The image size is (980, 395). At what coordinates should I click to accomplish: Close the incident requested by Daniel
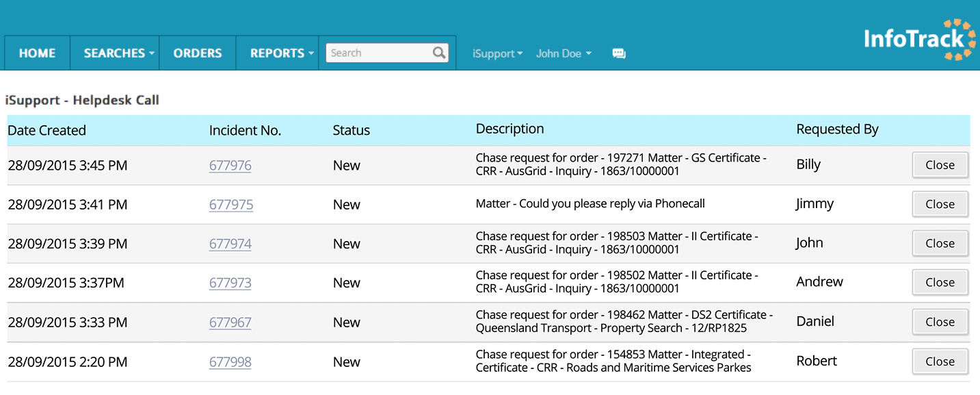(x=940, y=322)
